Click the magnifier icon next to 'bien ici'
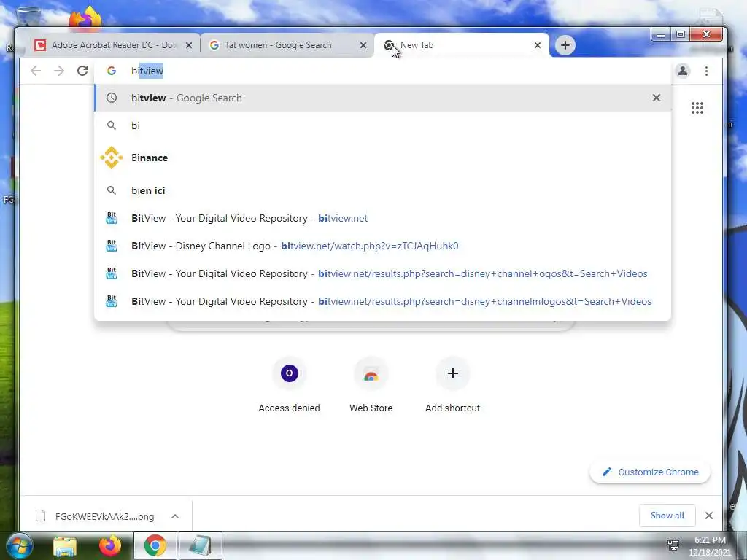Screen dimensions: 747x560 [112, 190]
